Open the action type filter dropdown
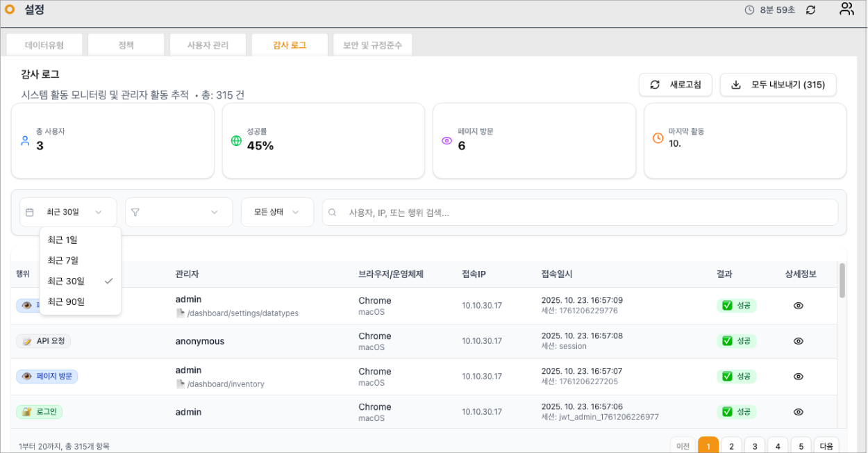868x453 pixels. 178,212
